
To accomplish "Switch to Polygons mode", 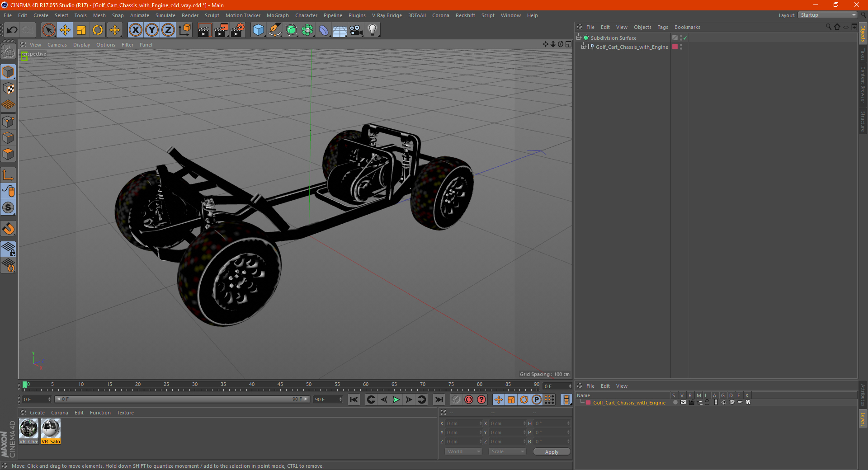I will tap(8, 154).
